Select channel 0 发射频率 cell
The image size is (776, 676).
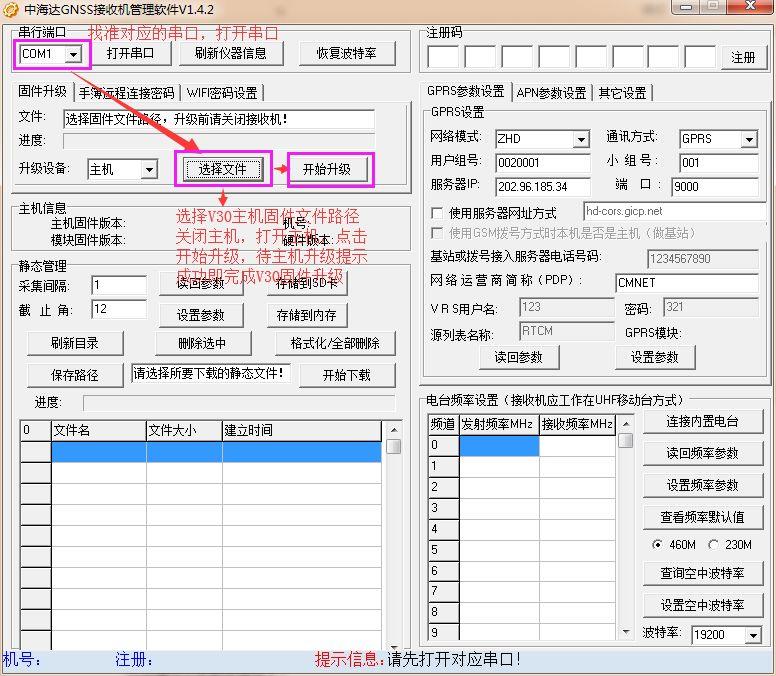click(x=499, y=445)
